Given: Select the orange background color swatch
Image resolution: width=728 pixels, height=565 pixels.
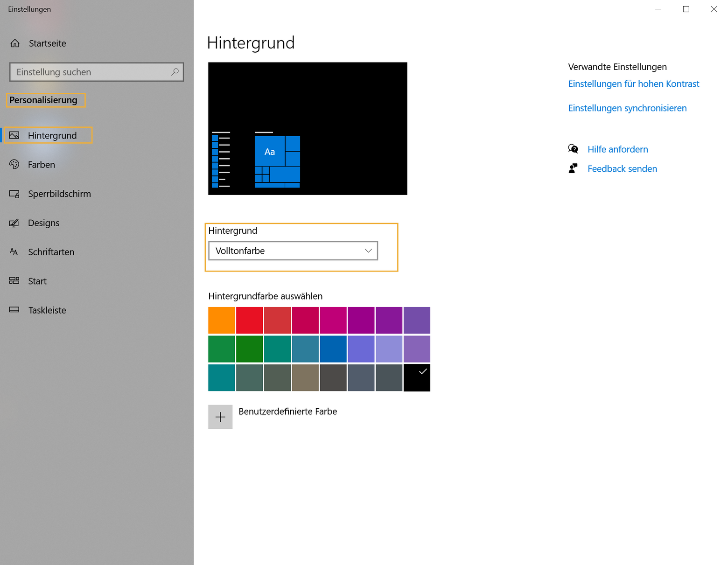Looking at the screenshot, I should (221, 320).
